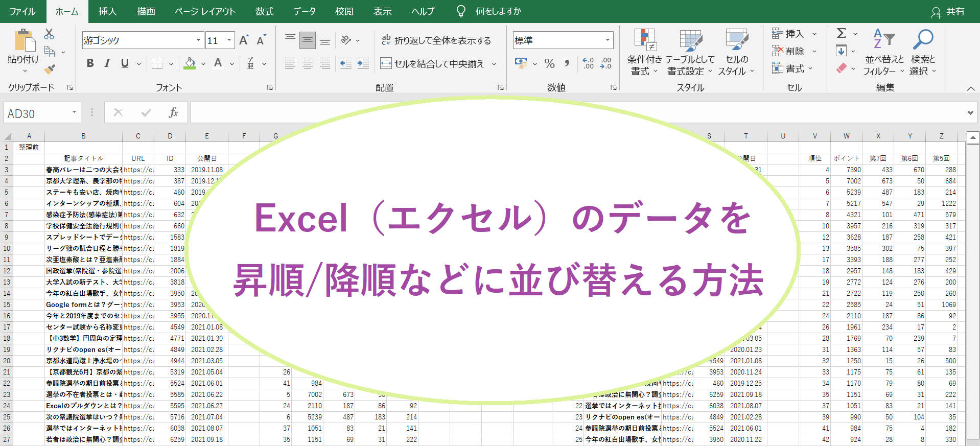Apply fill color bucket icon

point(190,63)
